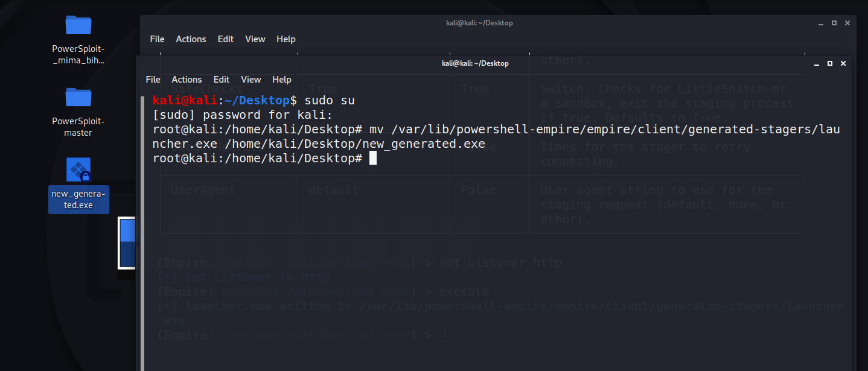This screenshot has width=868, height=371.
Task: Open the Edit menu of the front terminal
Action: pos(221,79)
